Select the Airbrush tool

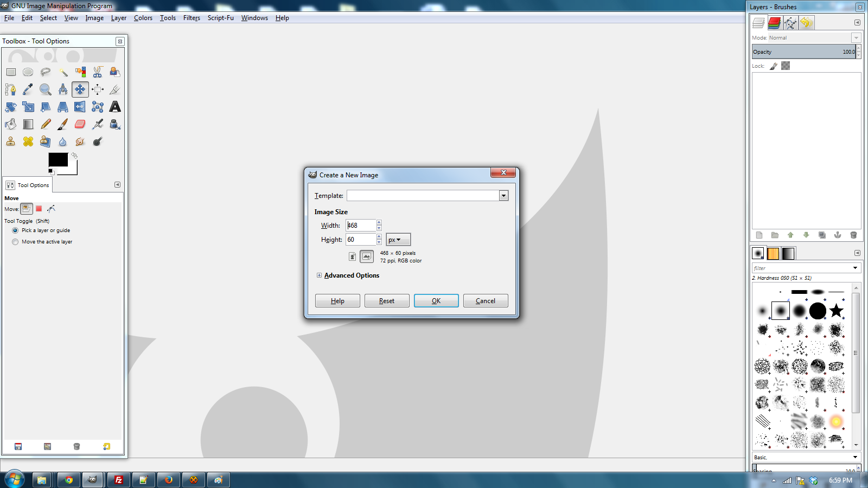98,124
